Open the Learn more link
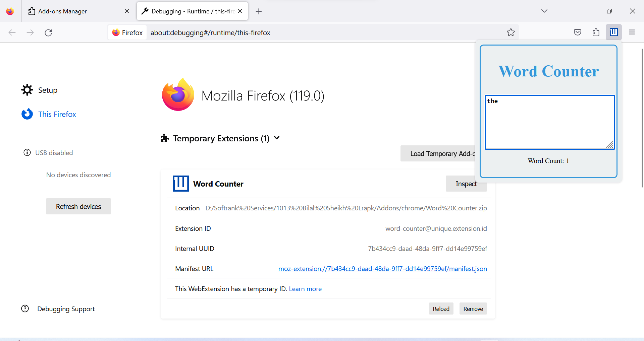This screenshot has height=341, width=644. (x=305, y=289)
